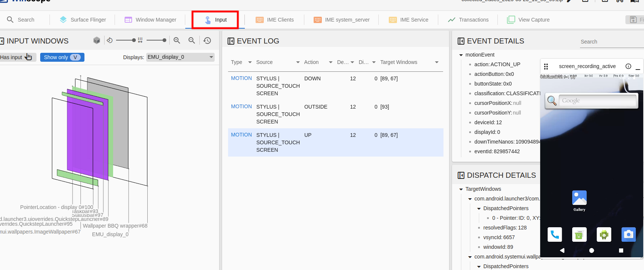The width and height of the screenshot is (644, 270).
Task: Open the Type column filter dropdown
Action: pos(250,62)
